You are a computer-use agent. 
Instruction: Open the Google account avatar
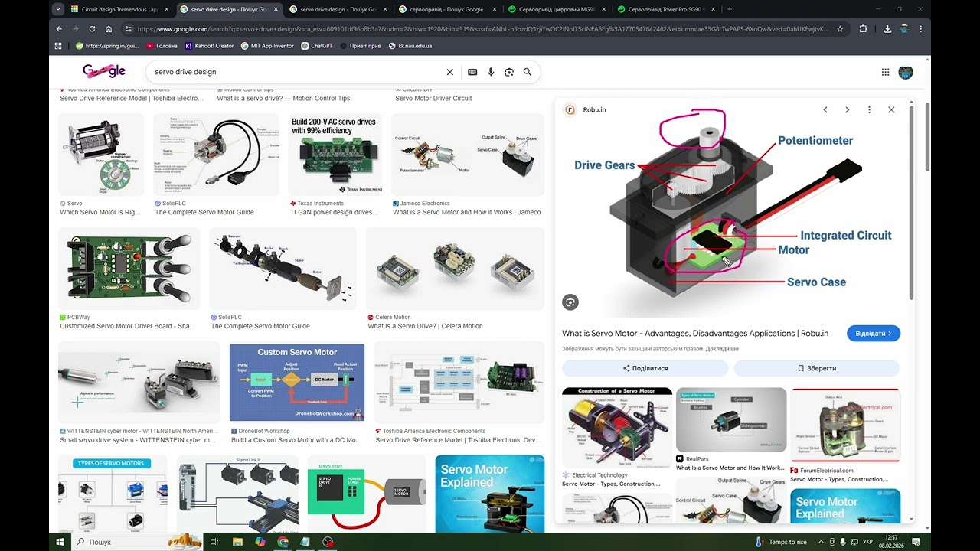coord(906,72)
